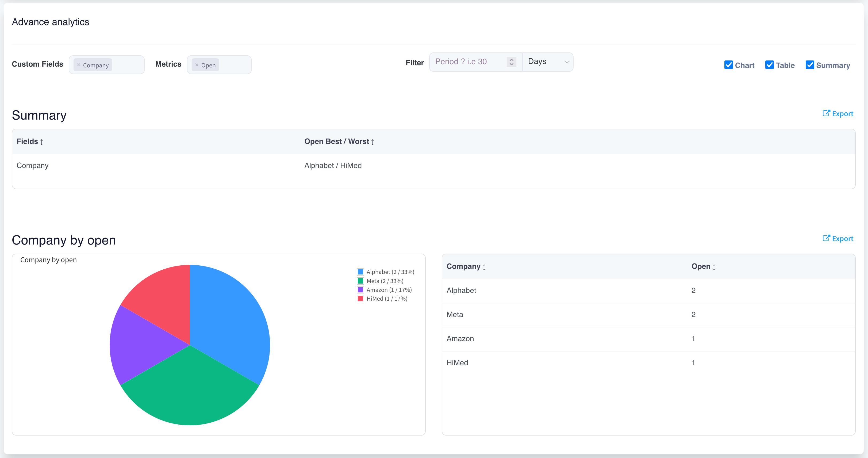Uncheck the Chart checkbox
Screen dimensions: 868x458
coord(728,65)
